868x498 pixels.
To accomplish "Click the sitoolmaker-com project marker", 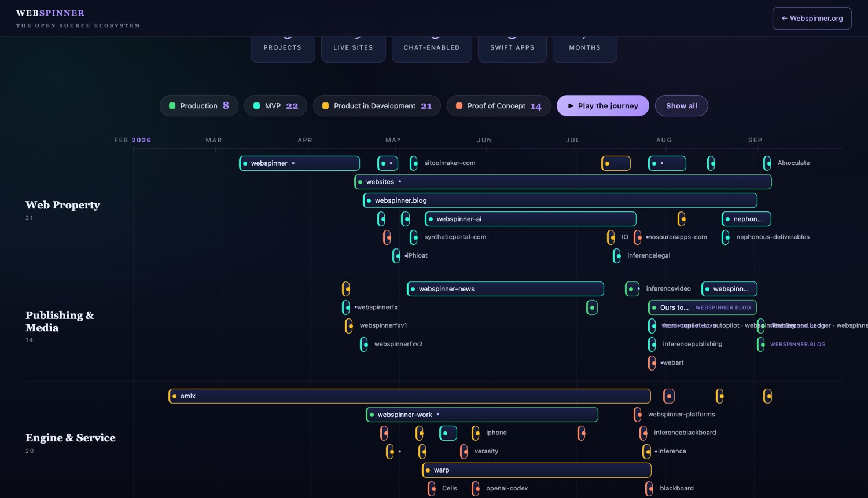I will pyautogui.click(x=414, y=163).
